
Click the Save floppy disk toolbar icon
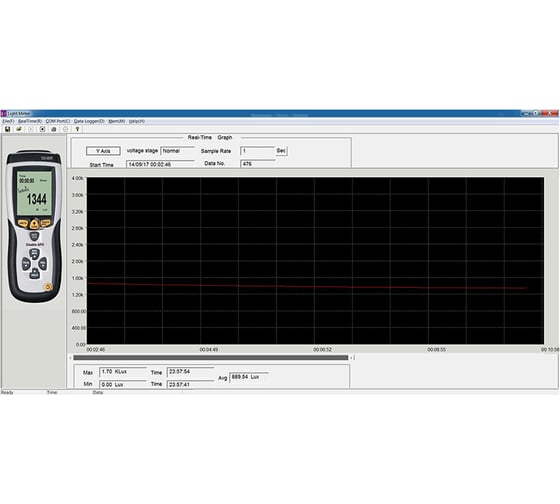[7, 129]
